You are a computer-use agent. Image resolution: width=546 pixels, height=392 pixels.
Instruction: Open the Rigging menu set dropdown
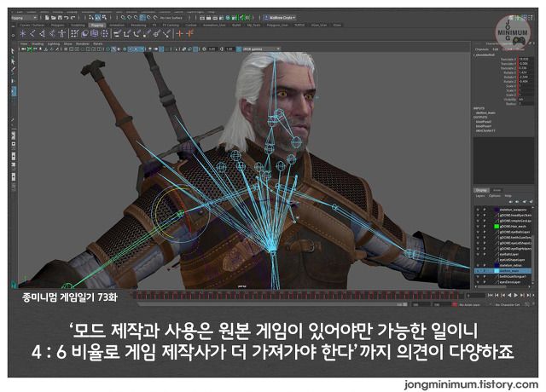tap(24, 17)
